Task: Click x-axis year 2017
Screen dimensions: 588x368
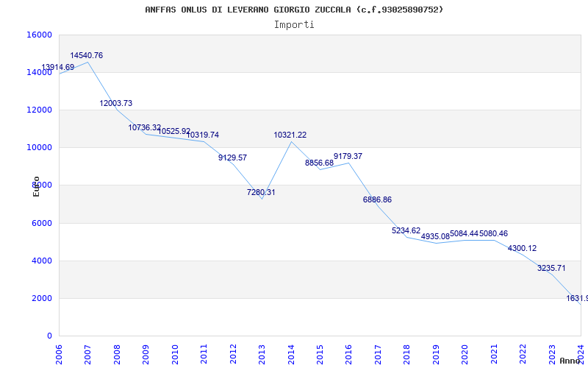Action: [x=378, y=353]
